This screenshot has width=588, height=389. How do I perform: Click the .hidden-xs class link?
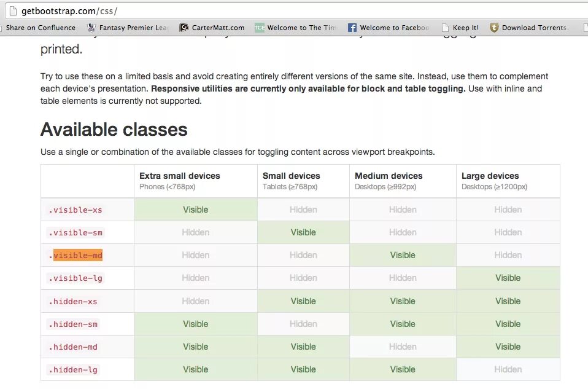[x=72, y=301]
